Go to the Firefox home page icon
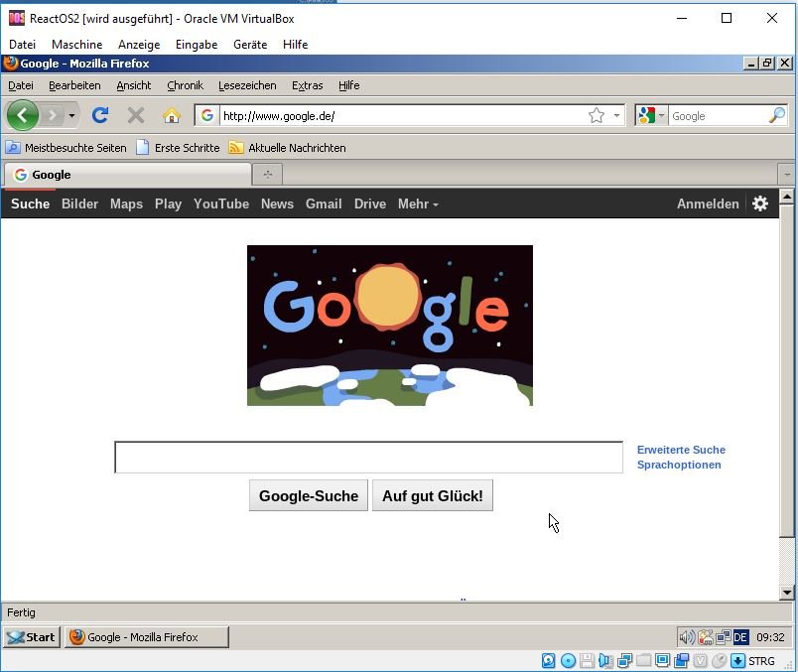 (x=172, y=116)
